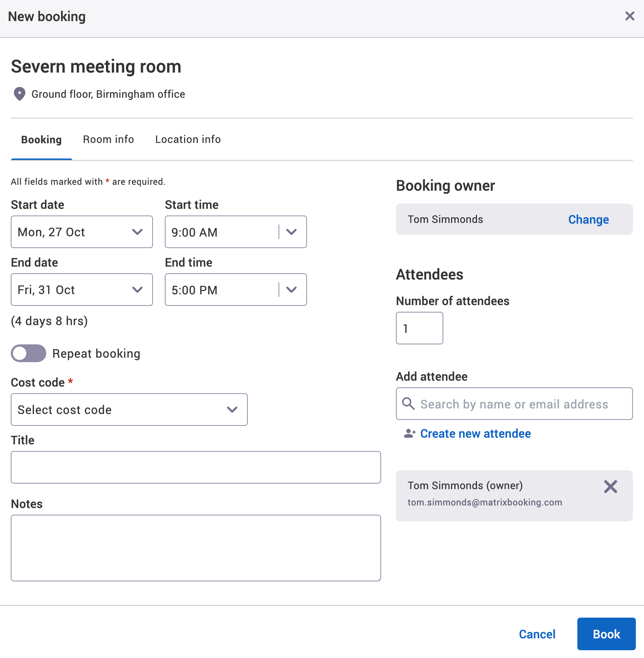Expand the Start time picker
644x658 pixels.
(x=291, y=232)
